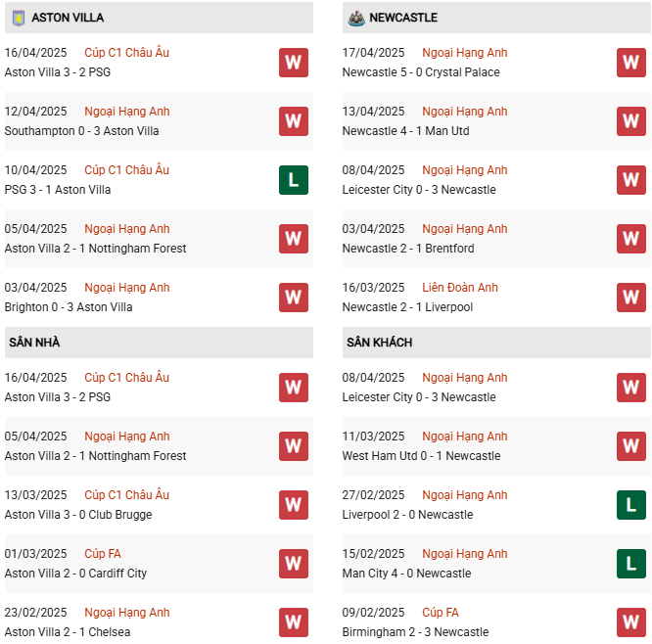Open the Cúp FA link on 01/03/2025

tap(103, 554)
